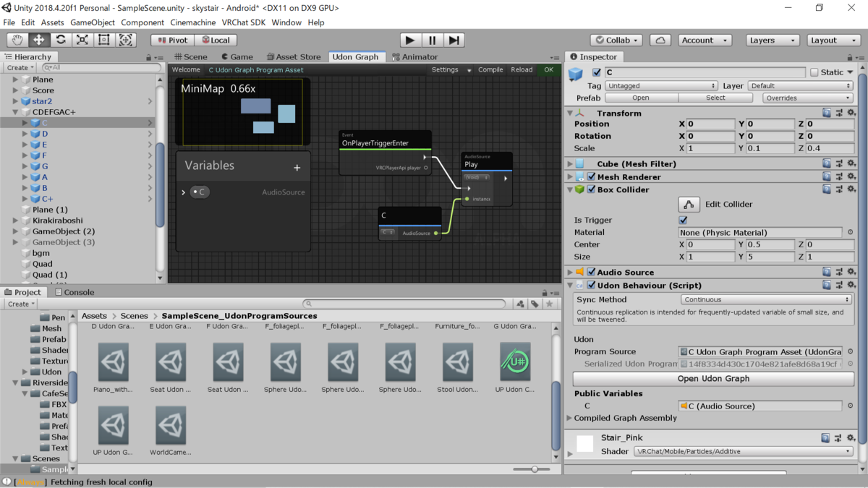The width and height of the screenshot is (868, 488).
Task: Click the Pause button
Action: (x=432, y=40)
